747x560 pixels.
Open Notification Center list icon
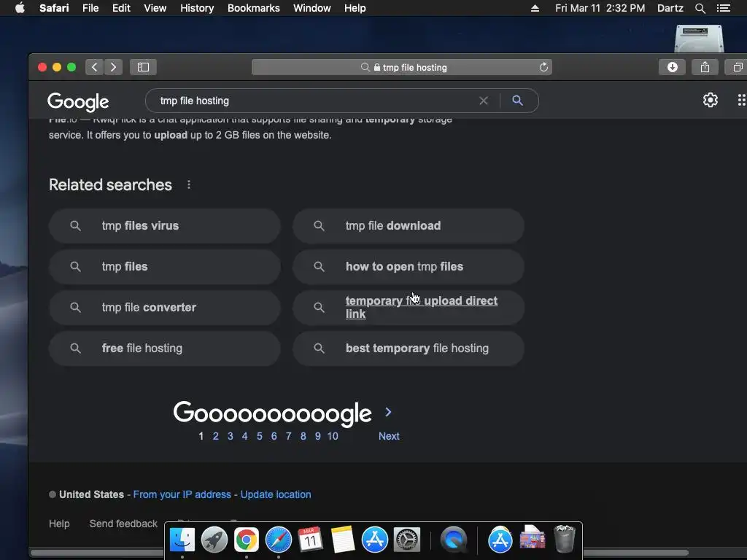[x=723, y=8]
